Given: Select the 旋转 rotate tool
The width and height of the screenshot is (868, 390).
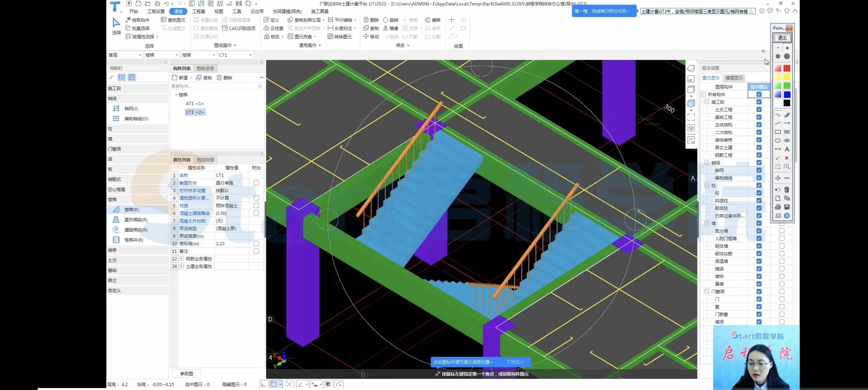Looking at the screenshot, I should [390, 20].
